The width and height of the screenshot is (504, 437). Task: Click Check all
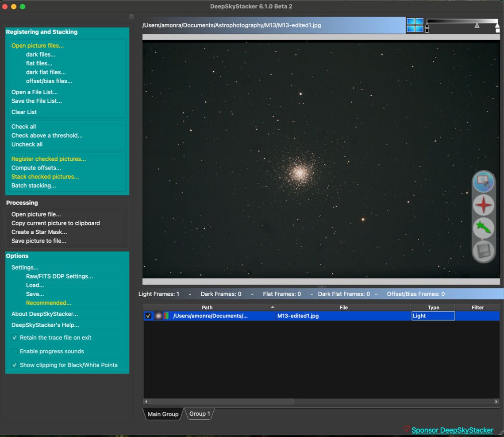(23, 127)
